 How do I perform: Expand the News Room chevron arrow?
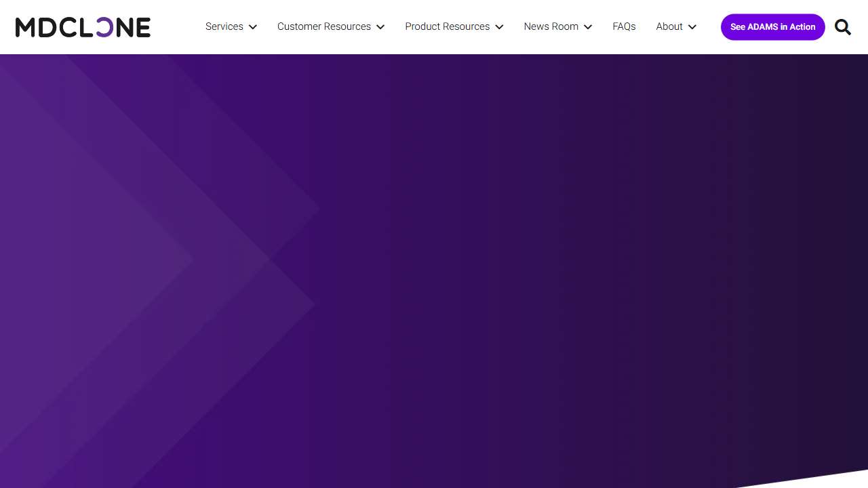click(588, 27)
